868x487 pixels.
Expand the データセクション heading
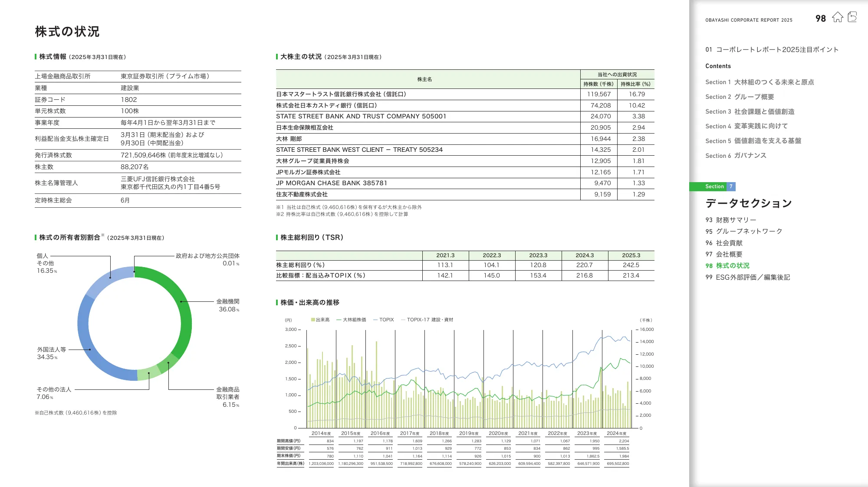tap(750, 203)
